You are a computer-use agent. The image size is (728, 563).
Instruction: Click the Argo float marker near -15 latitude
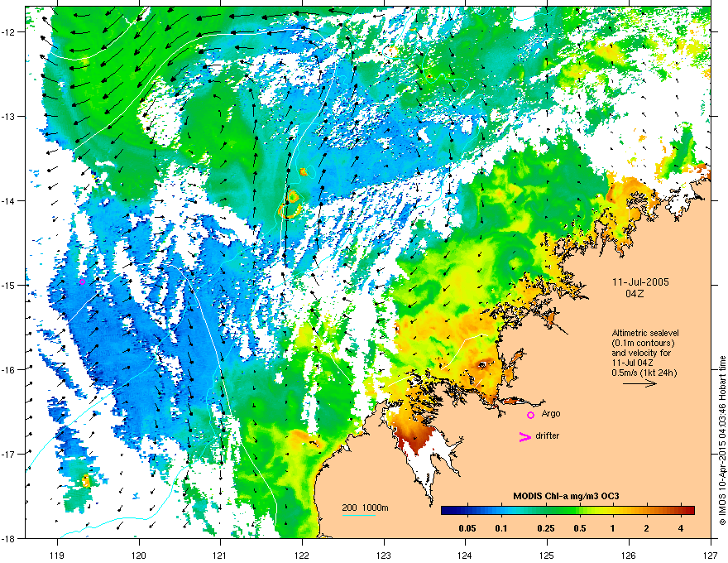pyautogui.click(x=82, y=282)
